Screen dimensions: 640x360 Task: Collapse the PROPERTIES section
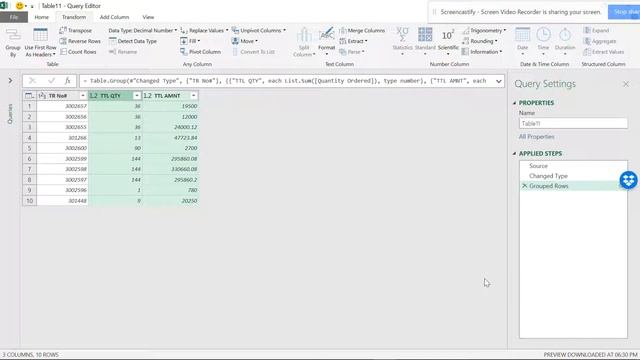tap(514, 103)
